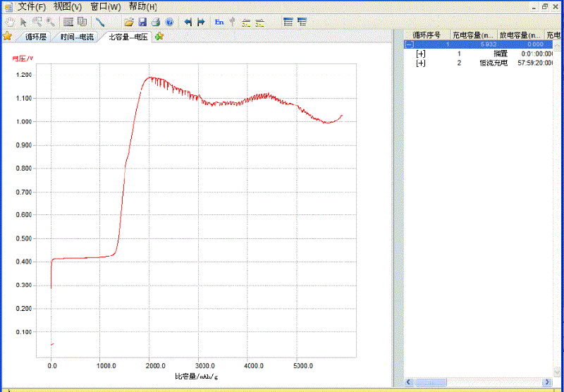Image resolution: width=564 pixels, height=392 pixels.
Task: Select the arrow pointer tool
Action: 23,22
